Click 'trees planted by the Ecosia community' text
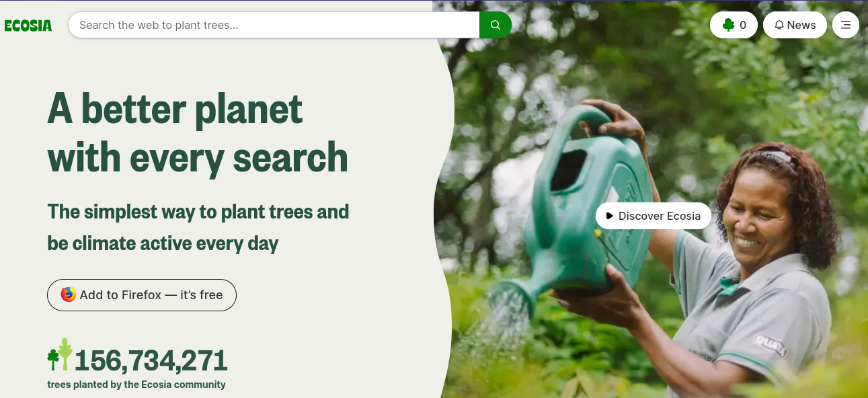The height and width of the screenshot is (398, 868). coord(136,385)
